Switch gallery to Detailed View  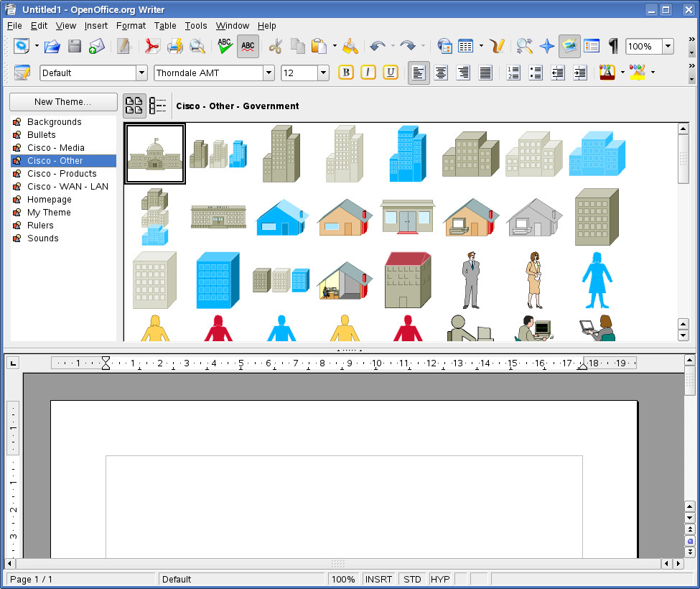pyautogui.click(x=157, y=106)
